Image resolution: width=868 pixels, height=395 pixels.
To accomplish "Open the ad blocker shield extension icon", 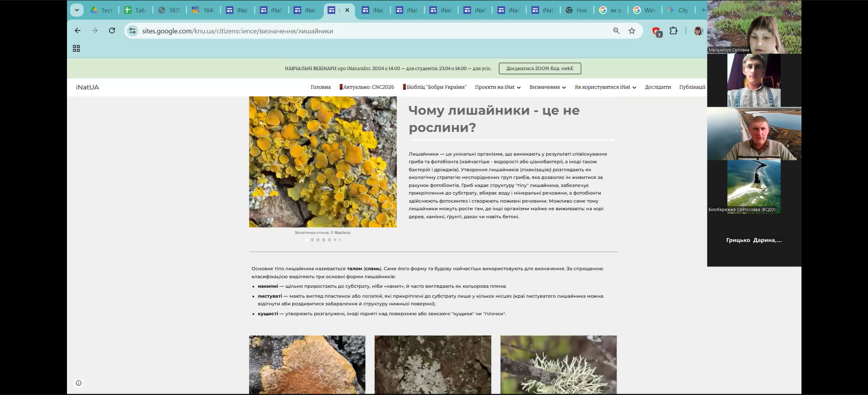I will pyautogui.click(x=656, y=31).
